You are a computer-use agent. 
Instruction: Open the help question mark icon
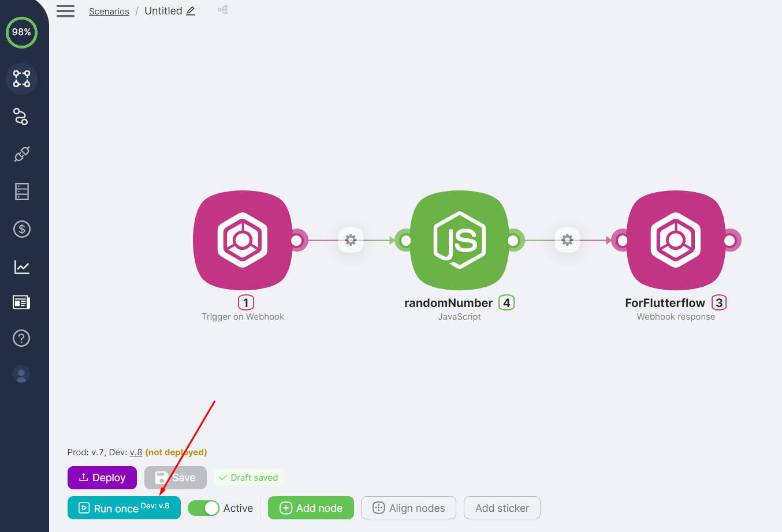[x=21, y=338]
